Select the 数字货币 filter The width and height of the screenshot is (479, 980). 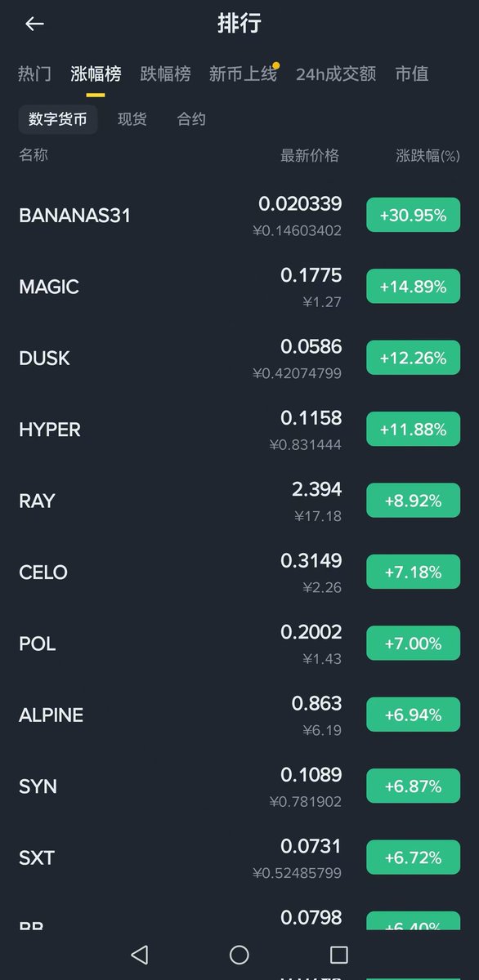[58, 119]
